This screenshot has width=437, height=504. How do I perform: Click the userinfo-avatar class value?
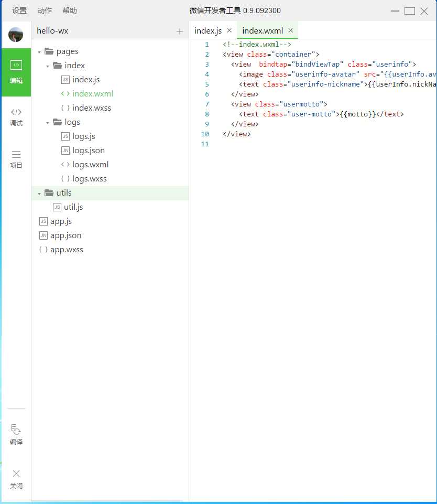coord(325,74)
